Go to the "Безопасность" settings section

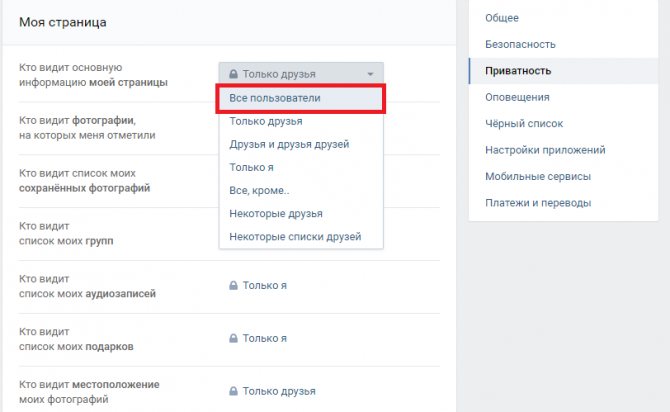520,44
